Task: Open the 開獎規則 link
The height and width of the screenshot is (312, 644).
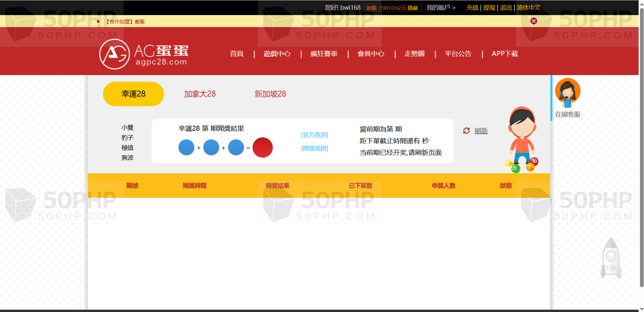Action: click(315, 148)
